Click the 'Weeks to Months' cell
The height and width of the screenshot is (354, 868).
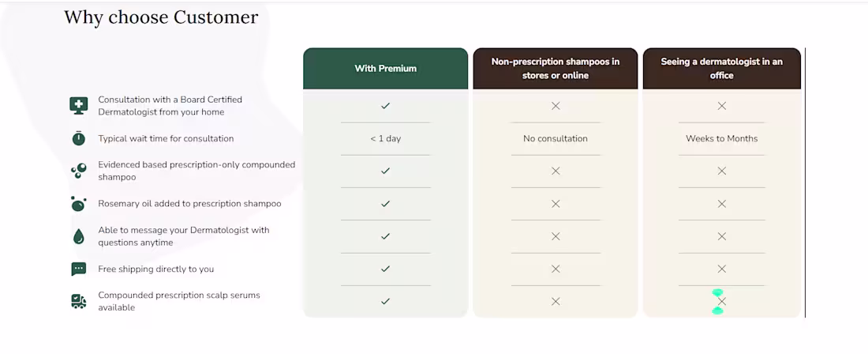(722, 138)
